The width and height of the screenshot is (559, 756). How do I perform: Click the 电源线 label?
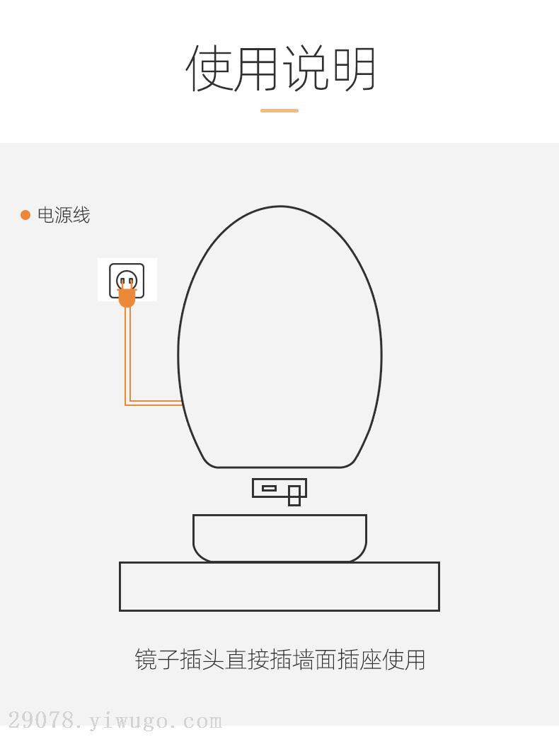[x=64, y=215]
